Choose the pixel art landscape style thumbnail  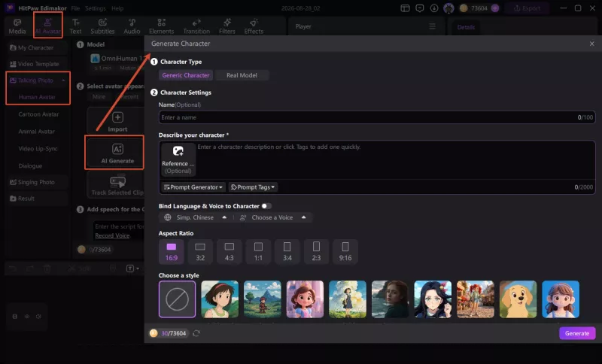[x=262, y=299]
